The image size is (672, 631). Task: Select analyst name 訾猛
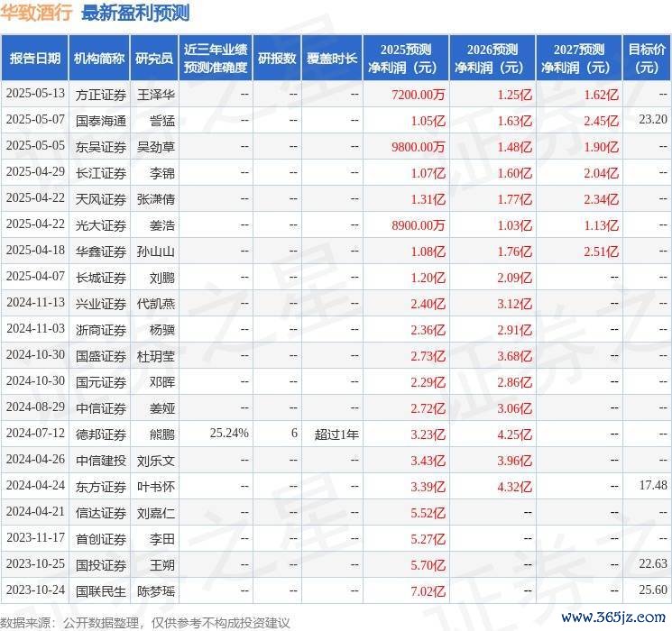coord(162,121)
